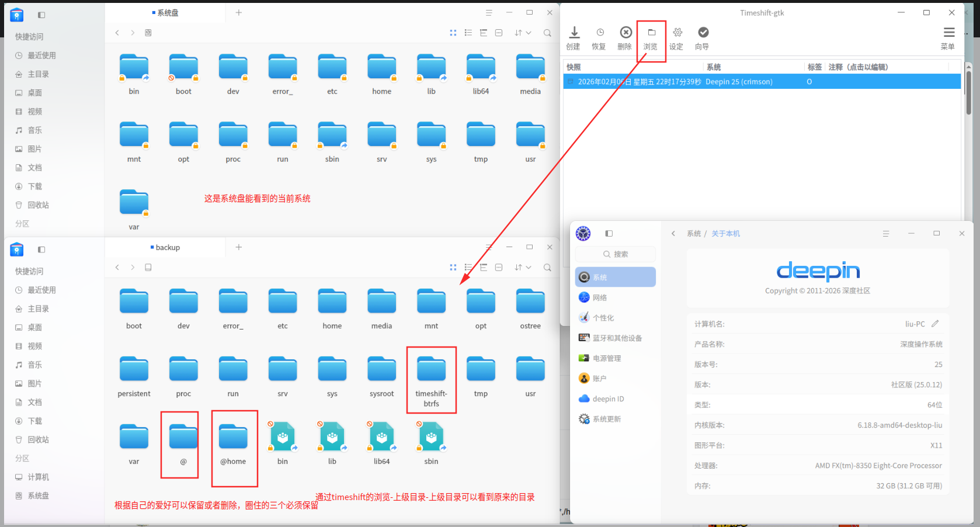Image resolution: width=980 pixels, height=527 pixels.
Task: Open the Timeshift 菜单 hamburger menu
Action: click(948, 38)
